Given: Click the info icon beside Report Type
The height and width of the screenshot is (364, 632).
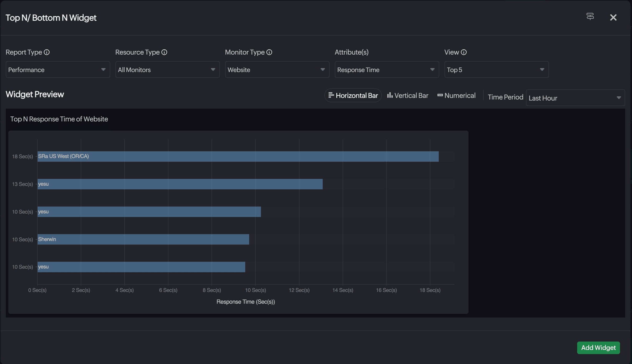Looking at the screenshot, I should coord(47,52).
